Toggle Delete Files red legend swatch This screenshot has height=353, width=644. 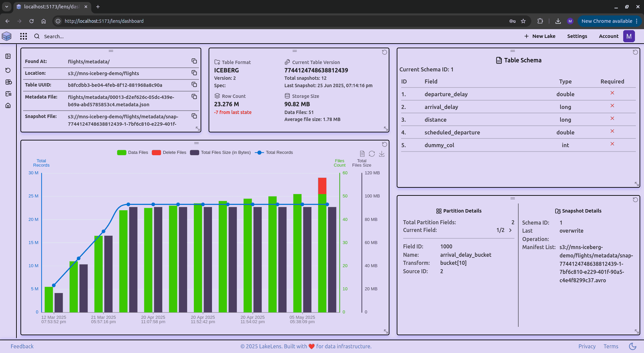(156, 153)
